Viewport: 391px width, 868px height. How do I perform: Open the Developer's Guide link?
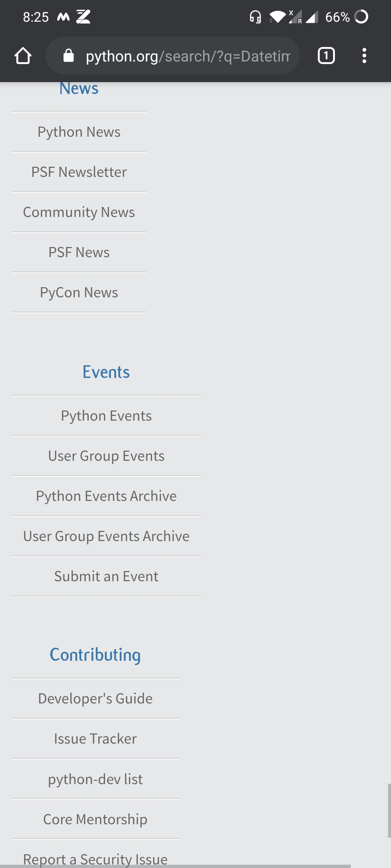[95, 699]
